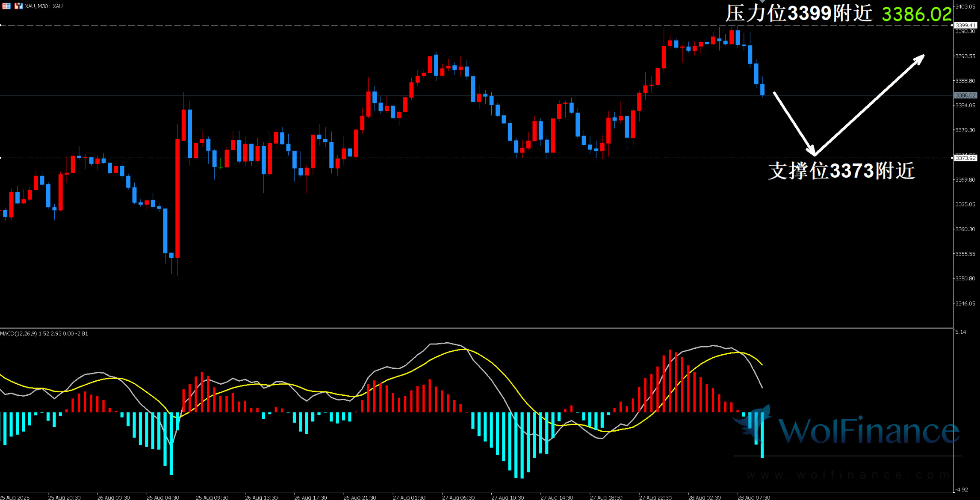Viewport: 980px width, 500px height.
Task: Click the 3373.92 support line price tag
Action: click(x=966, y=158)
